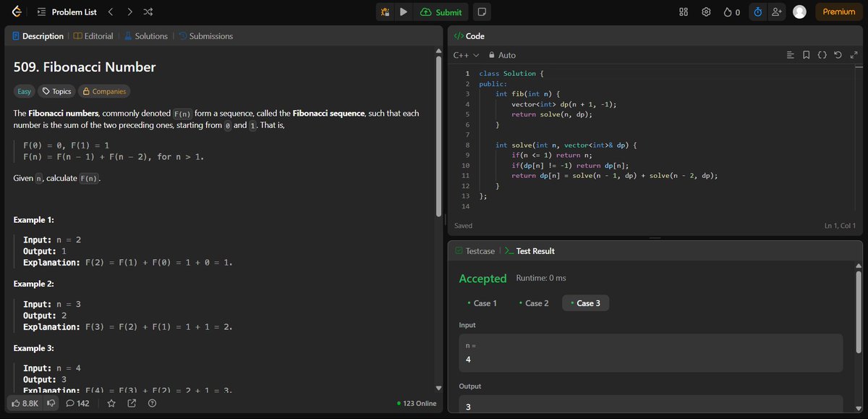868x419 pixels.
Task: Star the problem as favorite
Action: 111,403
